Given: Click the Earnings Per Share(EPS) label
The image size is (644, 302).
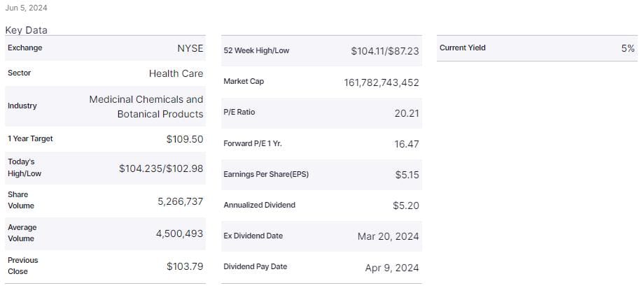Looking at the screenshot, I should coord(266,174).
